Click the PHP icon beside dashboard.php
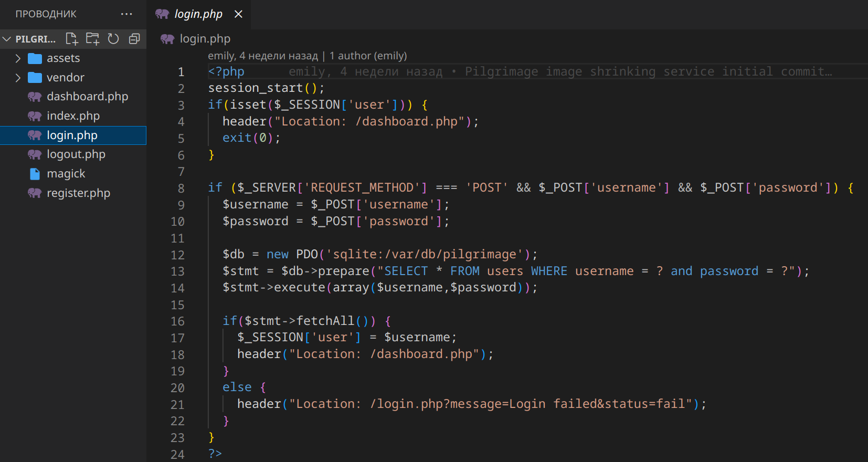The width and height of the screenshot is (868, 462). (35, 97)
